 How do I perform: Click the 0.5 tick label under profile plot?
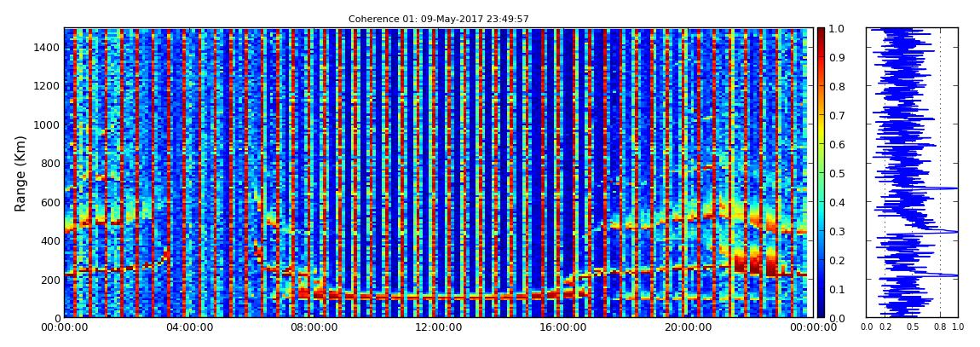coord(913,327)
